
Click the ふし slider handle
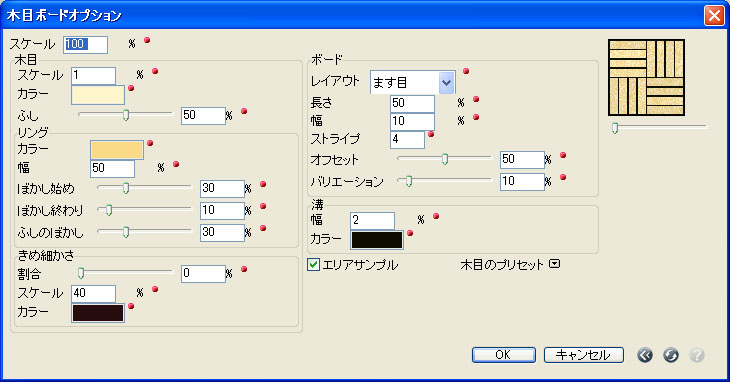click(126, 115)
